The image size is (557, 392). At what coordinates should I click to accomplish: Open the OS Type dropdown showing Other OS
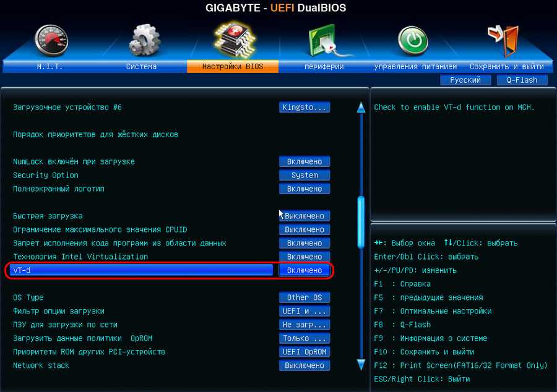[304, 297]
